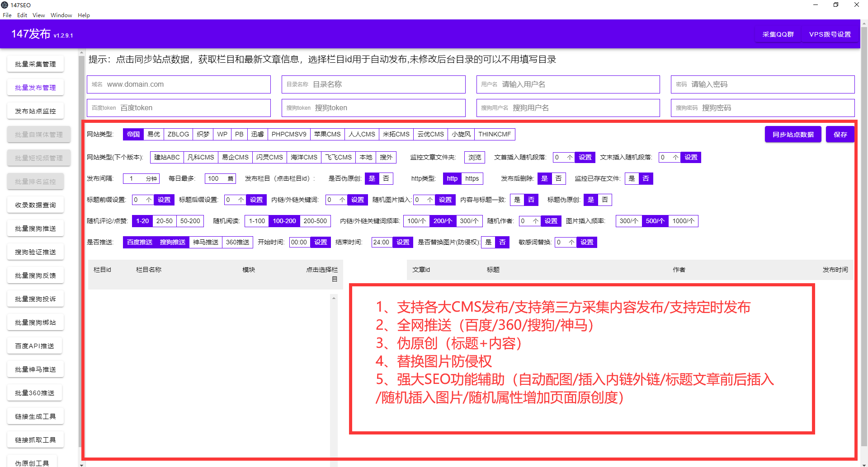Viewport: 868px width, 467px height.
Task: Select WP as the website type
Action: tap(222, 134)
